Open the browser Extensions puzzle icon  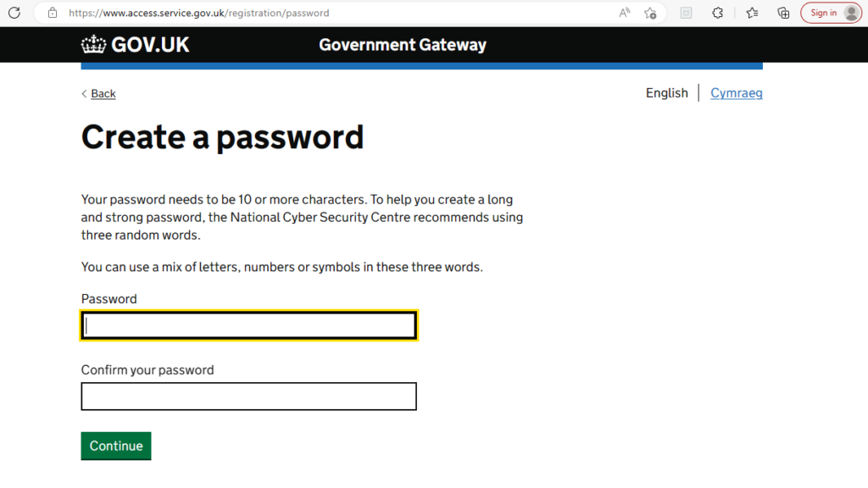click(x=717, y=13)
